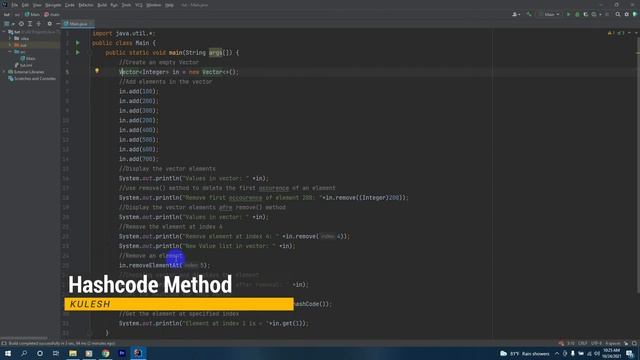640x360 pixels.
Task: Open the user account avatar menu
Action: [516, 14]
